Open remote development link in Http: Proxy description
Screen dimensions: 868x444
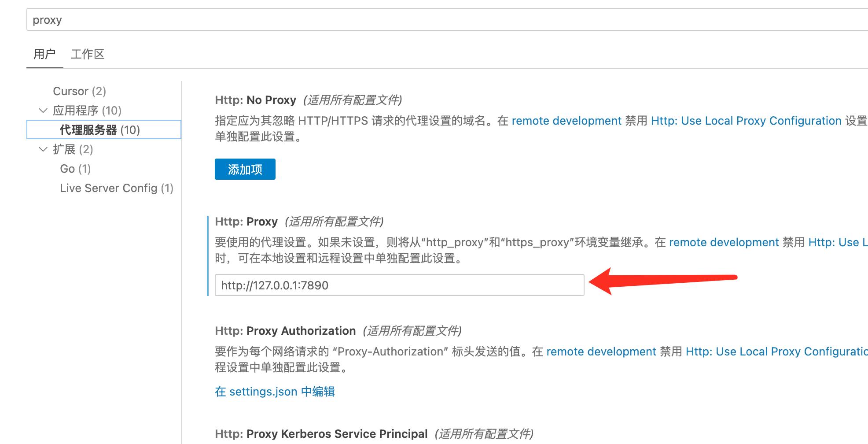tap(724, 242)
